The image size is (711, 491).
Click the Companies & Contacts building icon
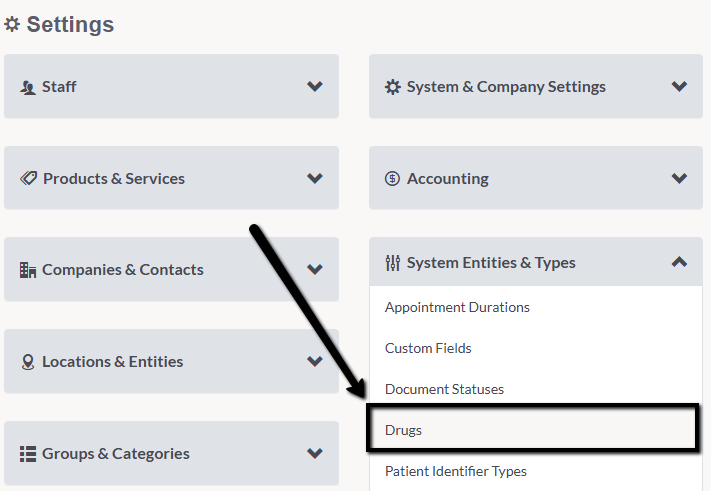28,270
